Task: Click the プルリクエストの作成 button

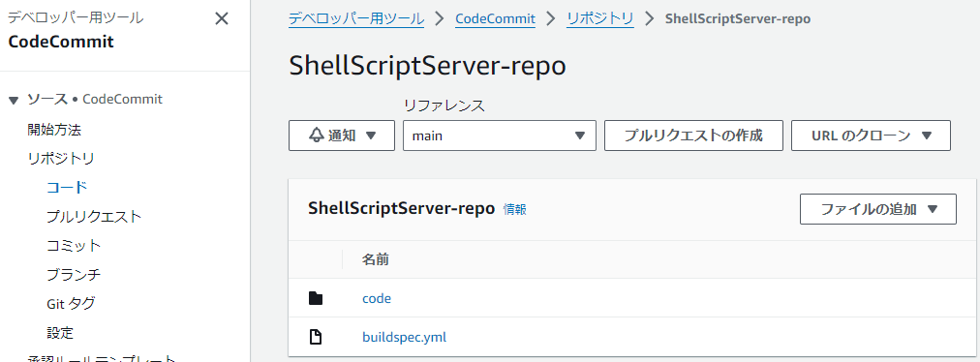Action: (x=693, y=136)
